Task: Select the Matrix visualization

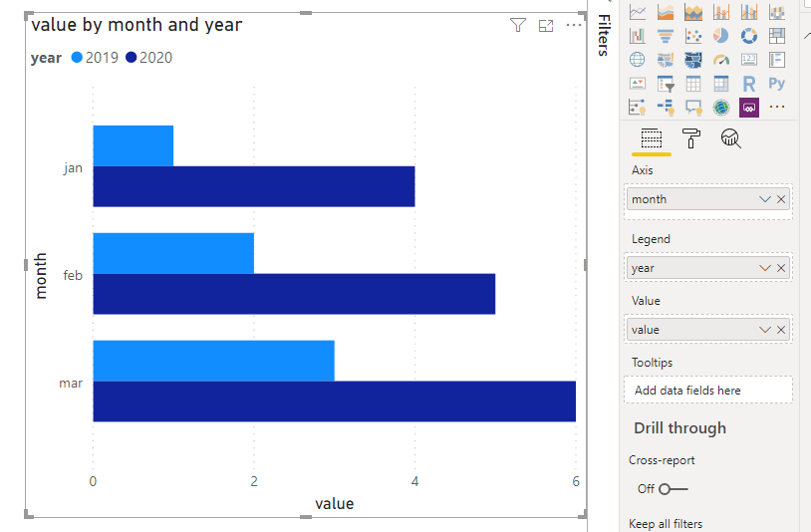Action: pos(721,84)
